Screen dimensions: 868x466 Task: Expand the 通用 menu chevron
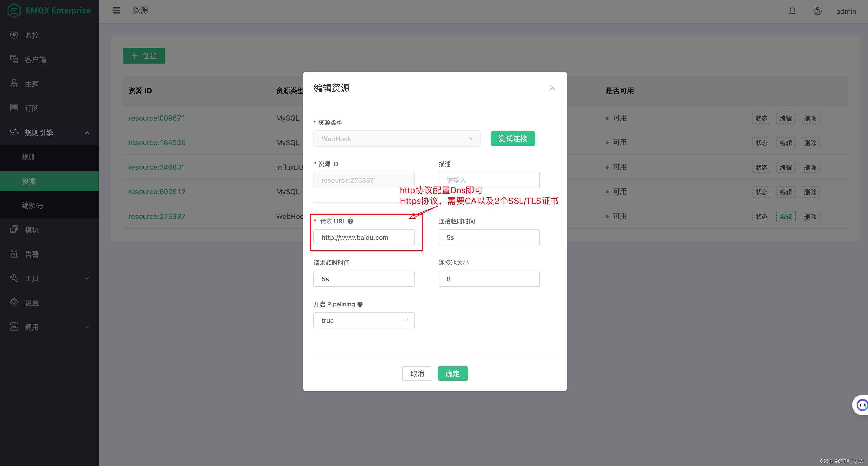point(87,327)
